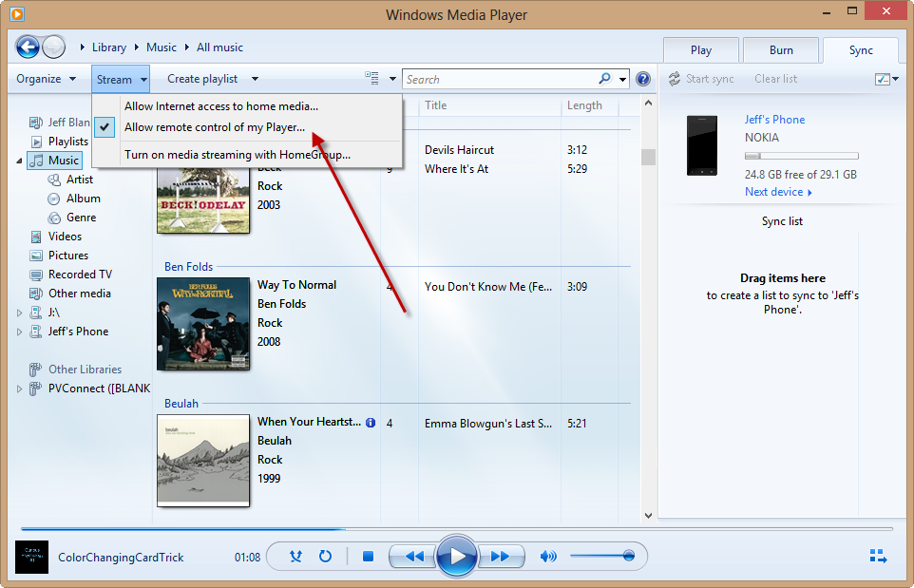914x588 pixels.
Task: Click the Play button in playback controls
Action: (x=457, y=556)
